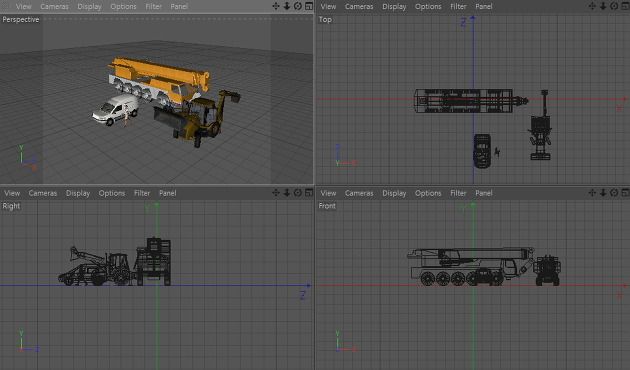The image size is (630, 370).
Task: Open the Right viewport Panel menu
Action: coord(168,193)
